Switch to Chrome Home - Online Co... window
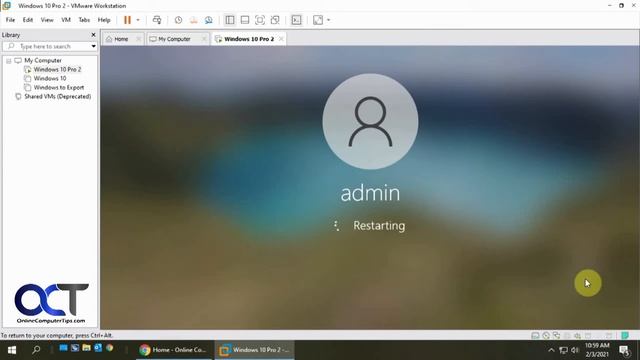The image size is (640, 360). (x=173, y=350)
